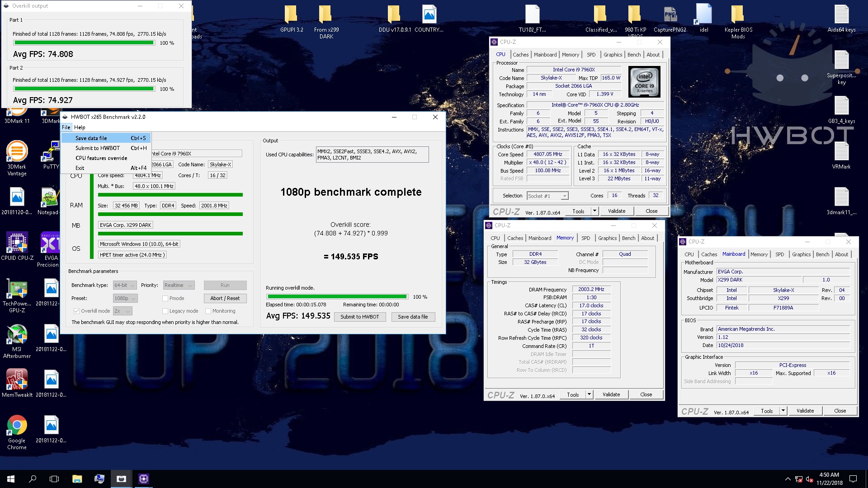The image size is (868, 488).
Task: Choose Submit to HWBOT from the File menu
Action: (x=106, y=148)
